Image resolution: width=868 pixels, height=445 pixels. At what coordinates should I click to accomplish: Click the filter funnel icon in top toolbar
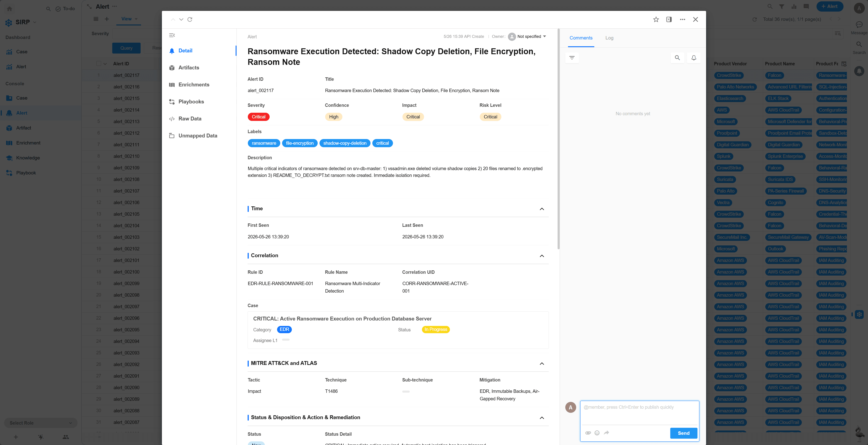(781, 6)
